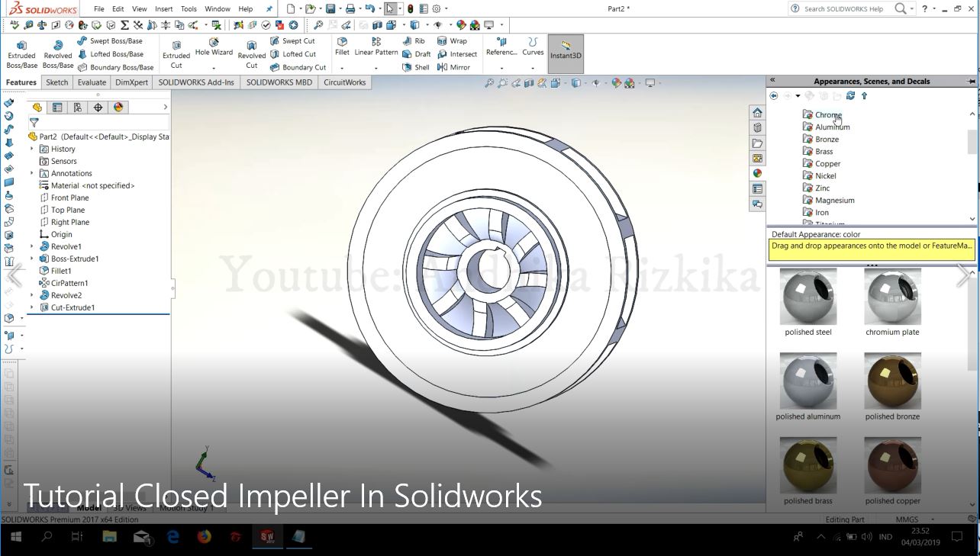
Task: Open the Windows Start menu
Action: [x=15, y=537]
